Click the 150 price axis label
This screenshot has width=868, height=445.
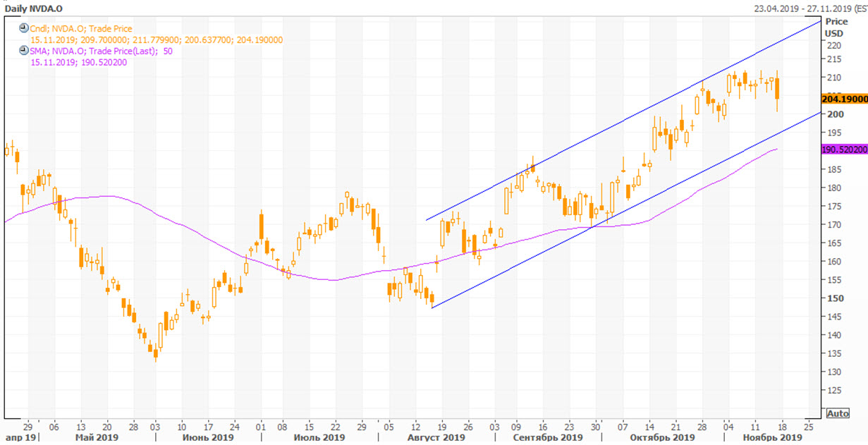pos(834,298)
